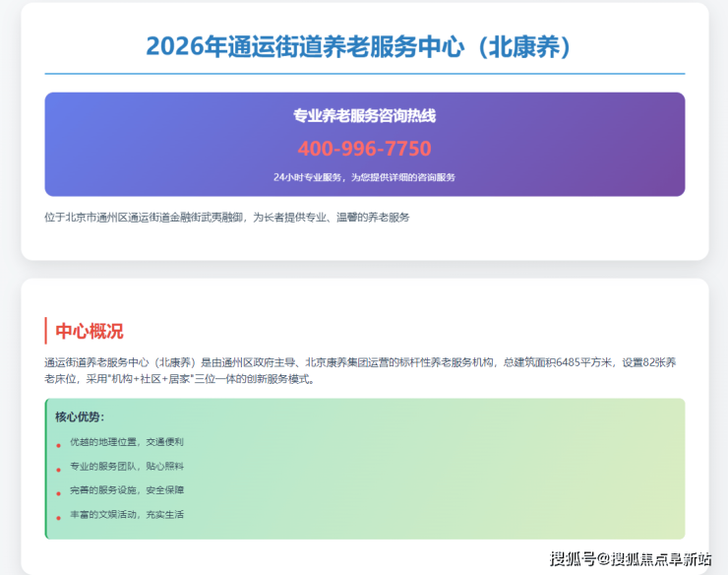Click the address line 位于北京市通州区
Image resolution: width=728 pixels, height=575 pixels.
tap(226, 217)
